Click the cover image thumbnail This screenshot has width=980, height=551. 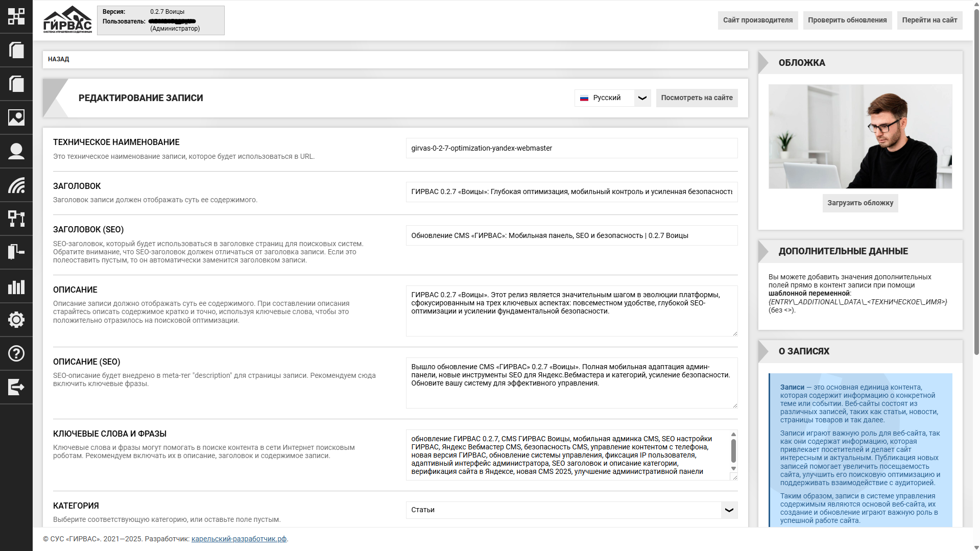[860, 136]
